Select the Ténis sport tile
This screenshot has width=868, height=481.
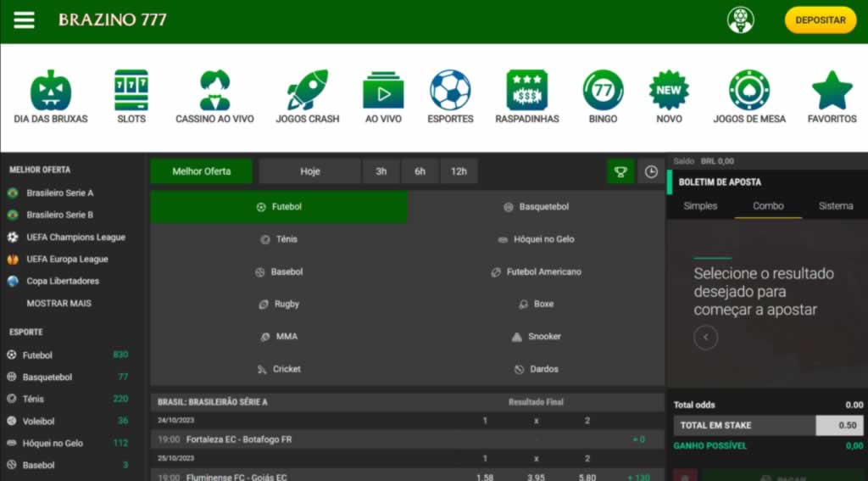(x=279, y=239)
